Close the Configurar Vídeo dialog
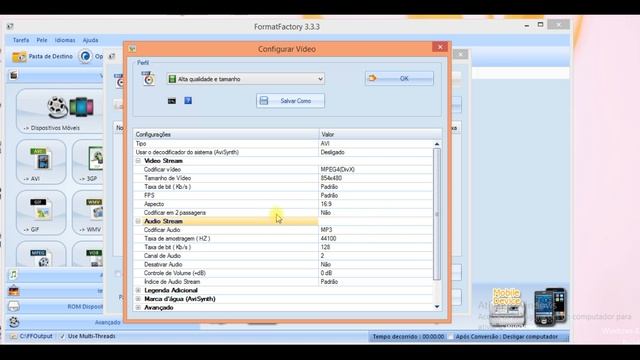Image resolution: width=640 pixels, height=360 pixels. coord(440,47)
